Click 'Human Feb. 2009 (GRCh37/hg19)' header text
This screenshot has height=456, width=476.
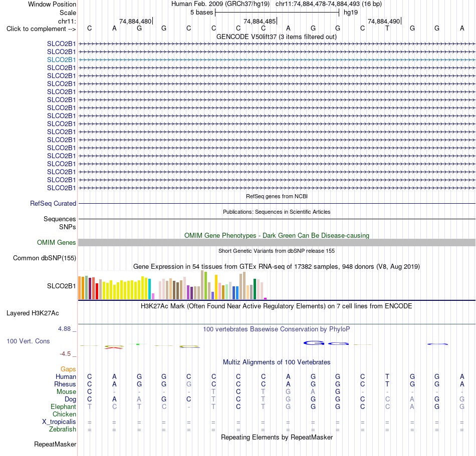[220, 4]
